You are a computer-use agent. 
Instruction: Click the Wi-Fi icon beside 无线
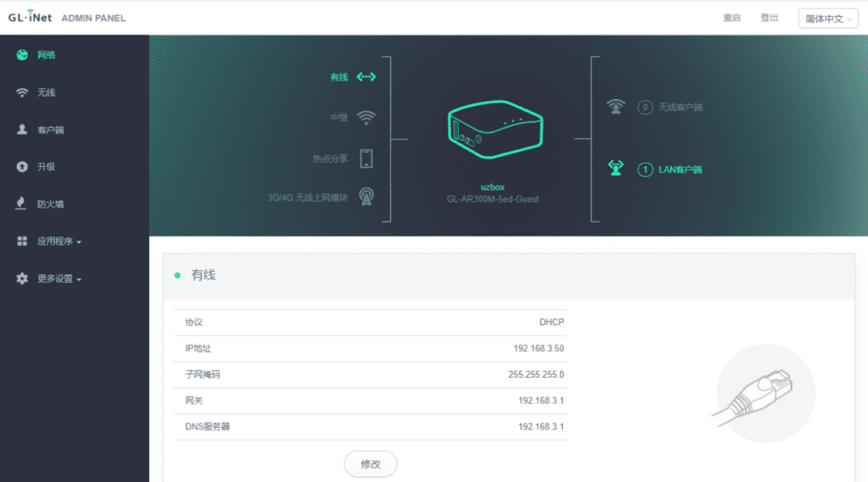click(x=22, y=92)
